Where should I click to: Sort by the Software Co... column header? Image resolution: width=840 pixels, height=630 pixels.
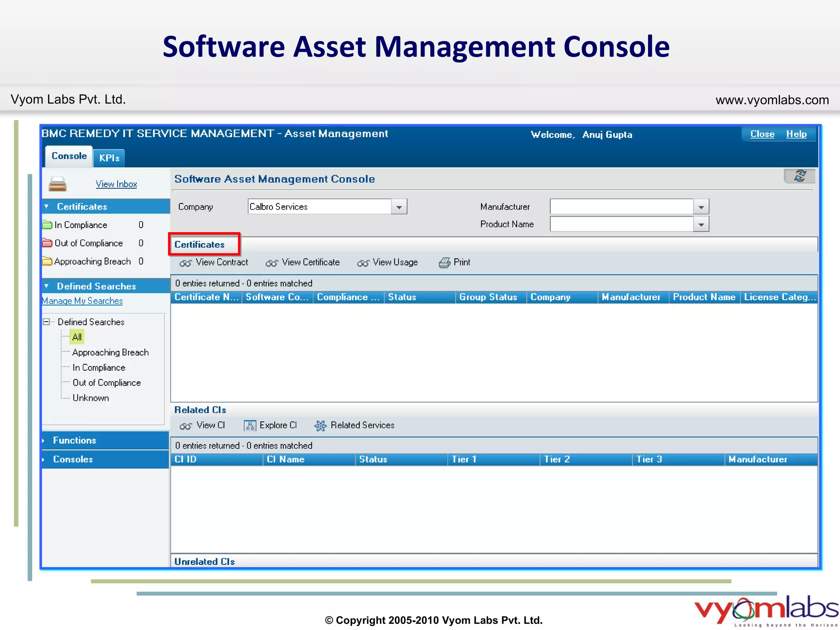[x=277, y=297]
